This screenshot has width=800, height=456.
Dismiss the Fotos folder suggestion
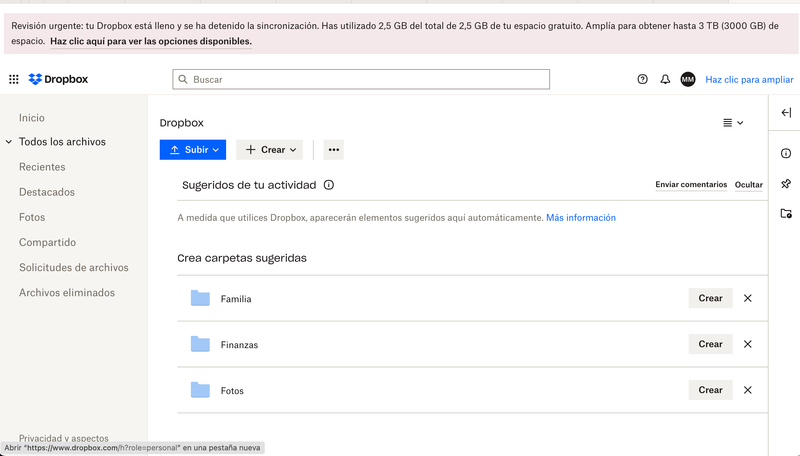point(747,390)
